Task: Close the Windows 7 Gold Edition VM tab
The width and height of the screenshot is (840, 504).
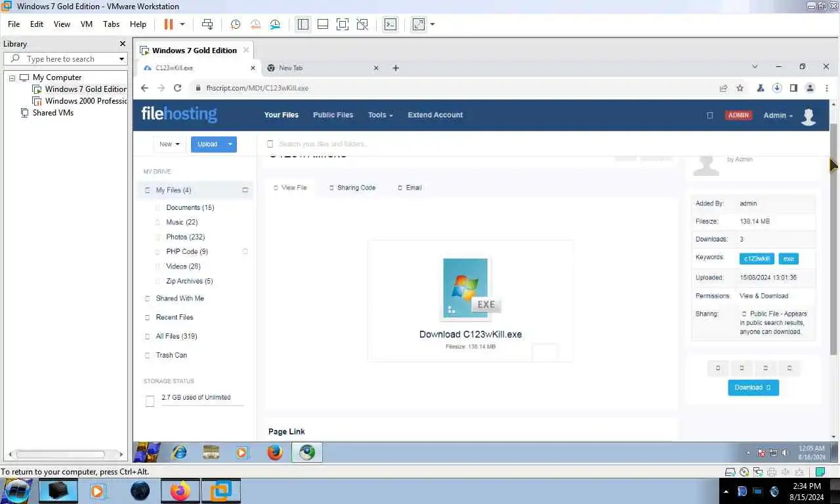Action: (x=246, y=50)
